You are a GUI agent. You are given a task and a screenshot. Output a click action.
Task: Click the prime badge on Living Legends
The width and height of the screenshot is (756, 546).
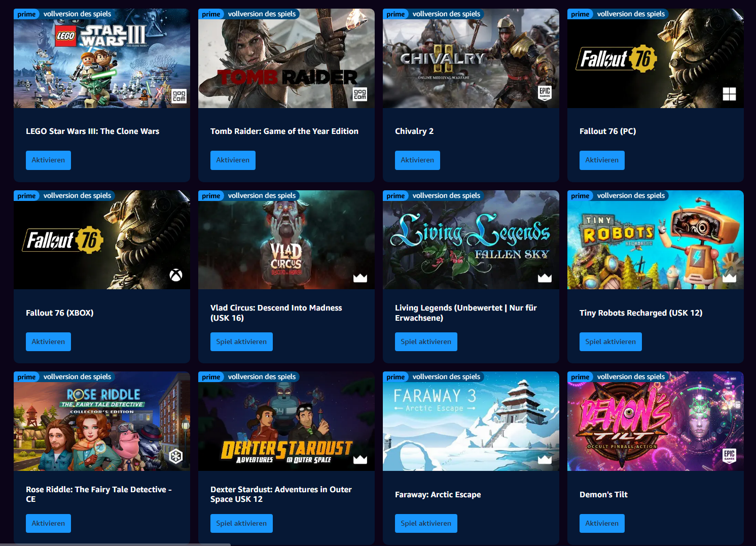395,196
